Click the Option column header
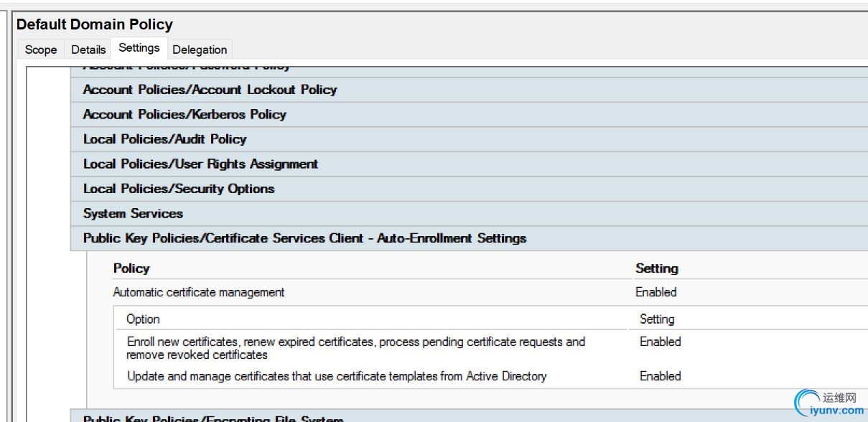The image size is (868, 422). click(143, 319)
